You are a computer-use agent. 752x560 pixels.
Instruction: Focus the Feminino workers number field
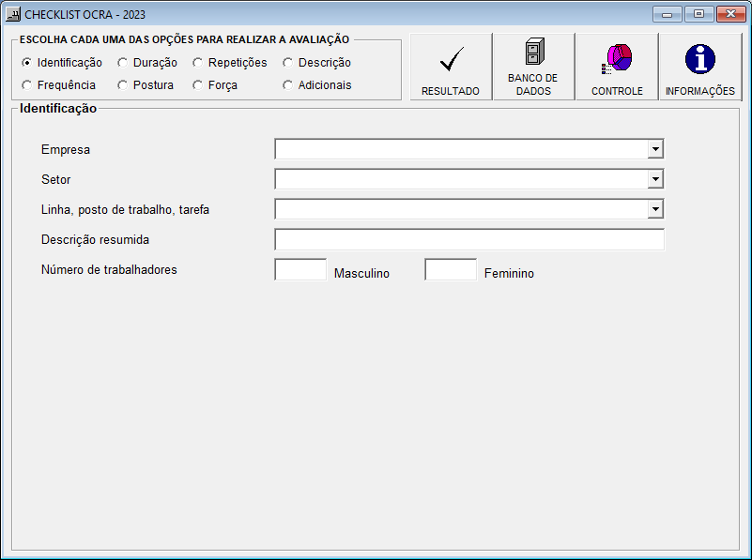(451, 270)
